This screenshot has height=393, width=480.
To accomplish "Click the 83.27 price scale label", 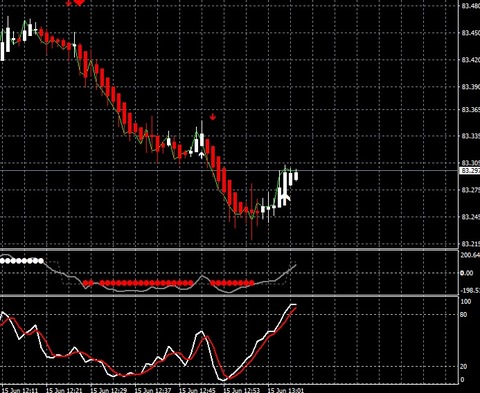I will coord(471,190).
